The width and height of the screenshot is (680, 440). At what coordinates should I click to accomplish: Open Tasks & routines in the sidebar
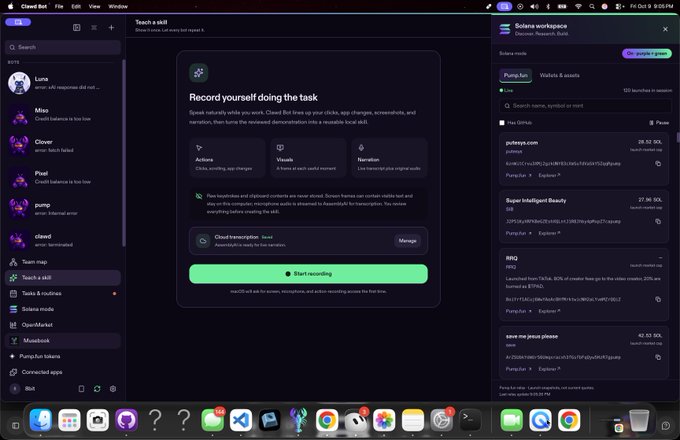pos(63,293)
